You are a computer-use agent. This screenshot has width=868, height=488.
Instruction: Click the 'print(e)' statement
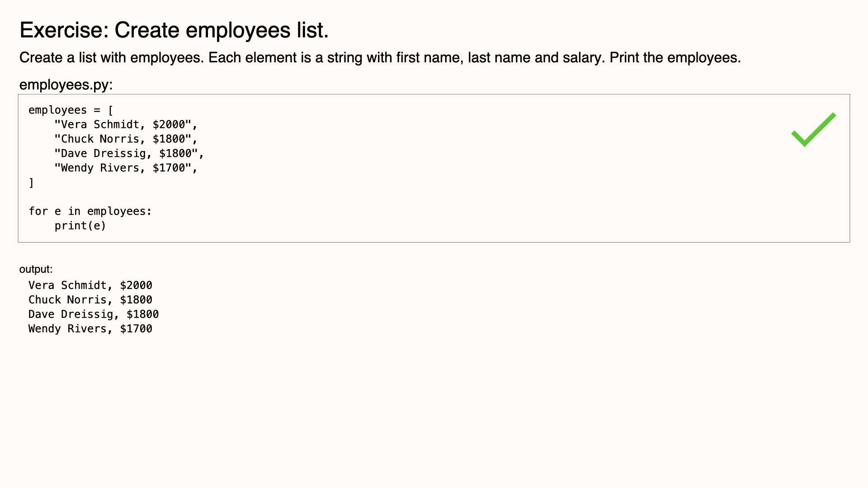(x=80, y=226)
